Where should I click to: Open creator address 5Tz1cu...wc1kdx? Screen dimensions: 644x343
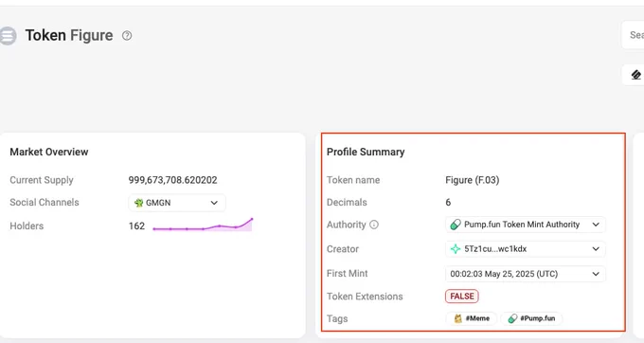click(x=495, y=249)
